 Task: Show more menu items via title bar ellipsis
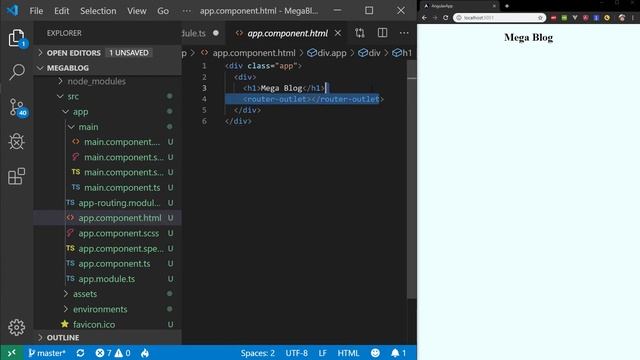(x=187, y=11)
